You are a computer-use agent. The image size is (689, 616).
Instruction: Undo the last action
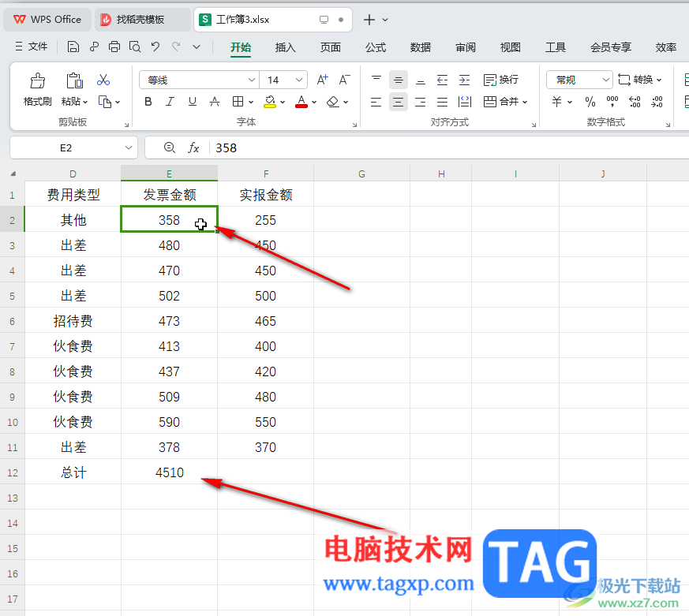(155, 47)
